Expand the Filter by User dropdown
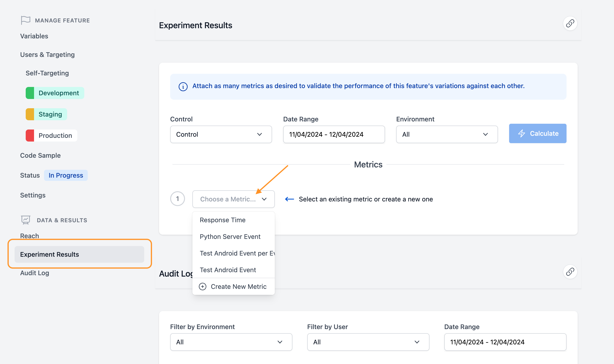The width and height of the screenshot is (614, 364). click(367, 342)
